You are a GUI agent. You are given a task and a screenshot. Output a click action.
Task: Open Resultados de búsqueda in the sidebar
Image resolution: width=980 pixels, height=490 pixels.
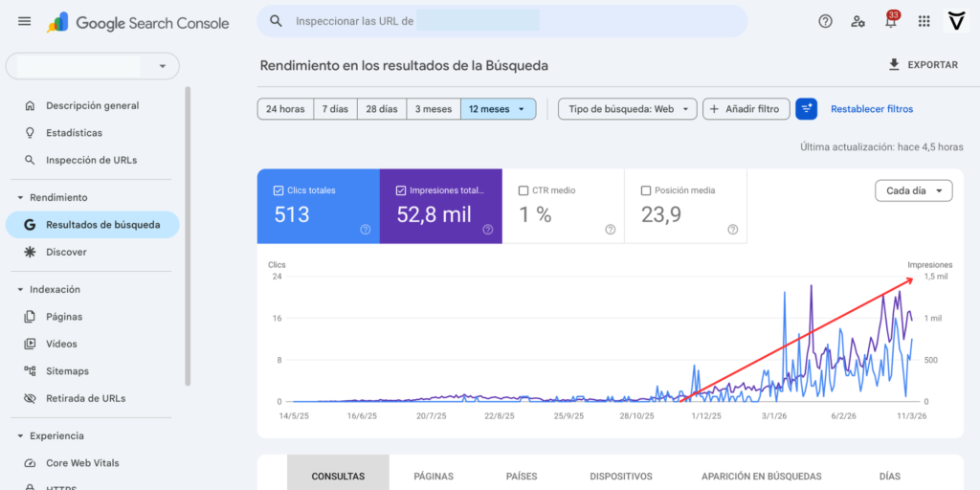[93, 225]
